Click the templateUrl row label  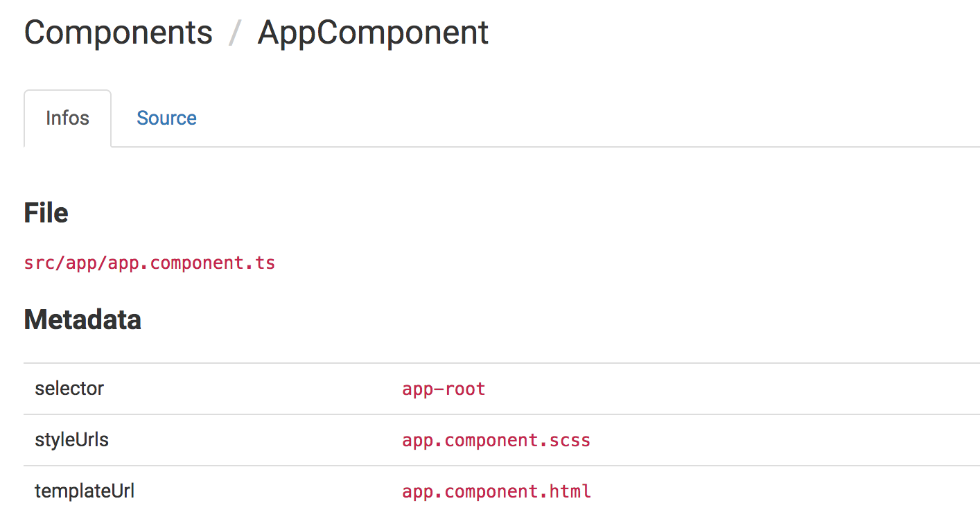pyautogui.click(x=85, y=491)
